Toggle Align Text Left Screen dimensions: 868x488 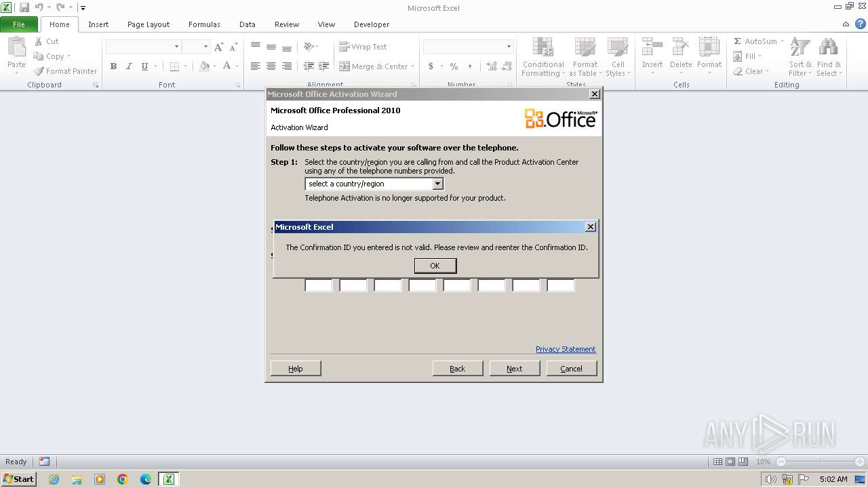[256, 66]
